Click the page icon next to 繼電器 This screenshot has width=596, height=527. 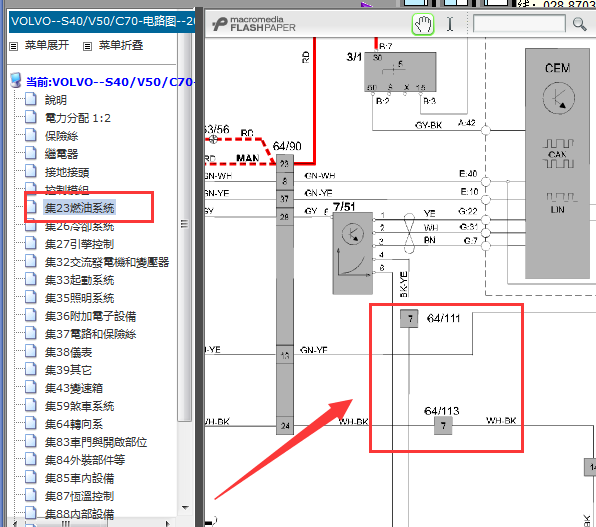pos(31,153)
